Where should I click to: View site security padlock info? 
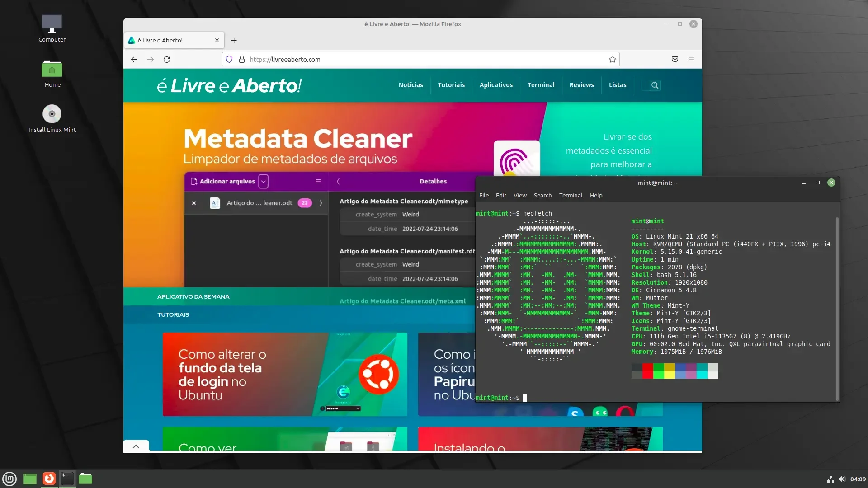242,59
